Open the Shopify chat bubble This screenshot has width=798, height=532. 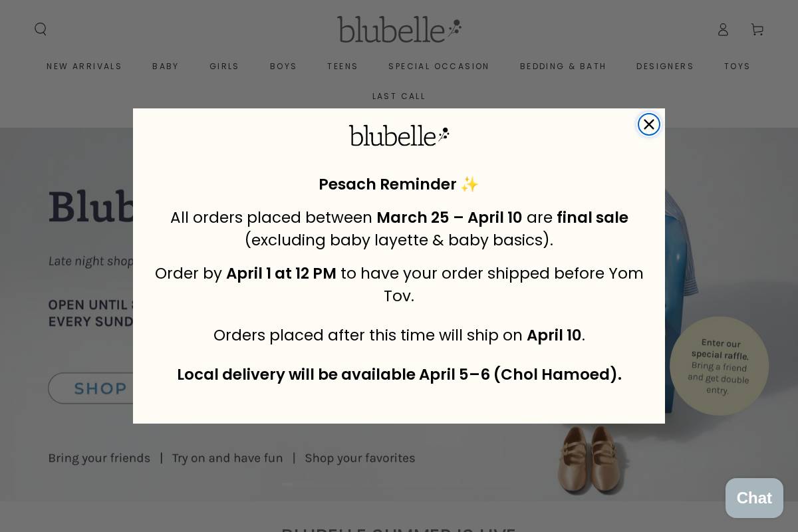pos(754,498)
